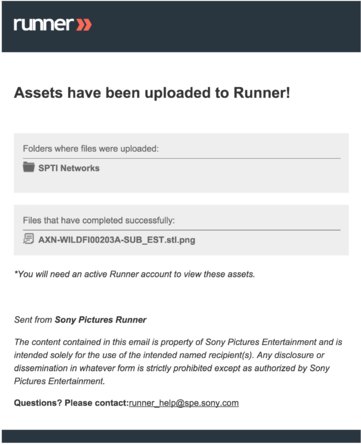This screenshot has height=445, width=361.
Task: Click the orange double-chevron logo mark
Action: pos(84,25)
